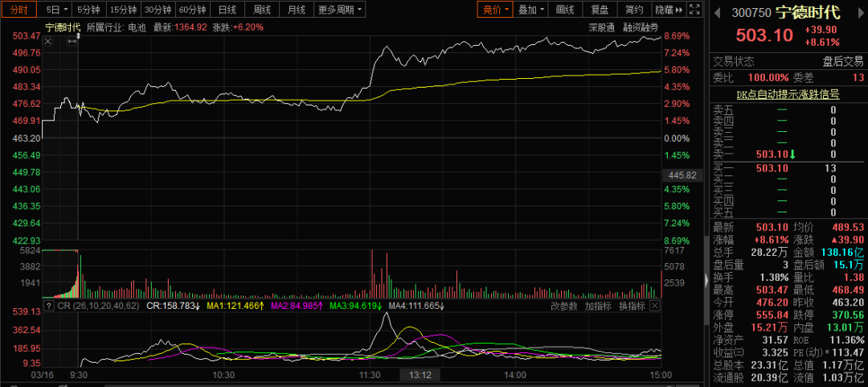Expand the 更多周期 dropdown
Screen dimensions: 868x387
(340, 10)
